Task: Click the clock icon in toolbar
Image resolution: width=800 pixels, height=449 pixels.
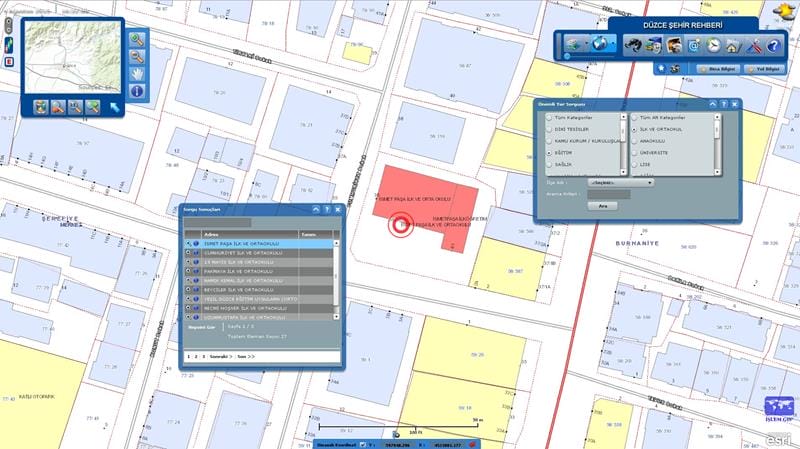Action: coord(713,45)
